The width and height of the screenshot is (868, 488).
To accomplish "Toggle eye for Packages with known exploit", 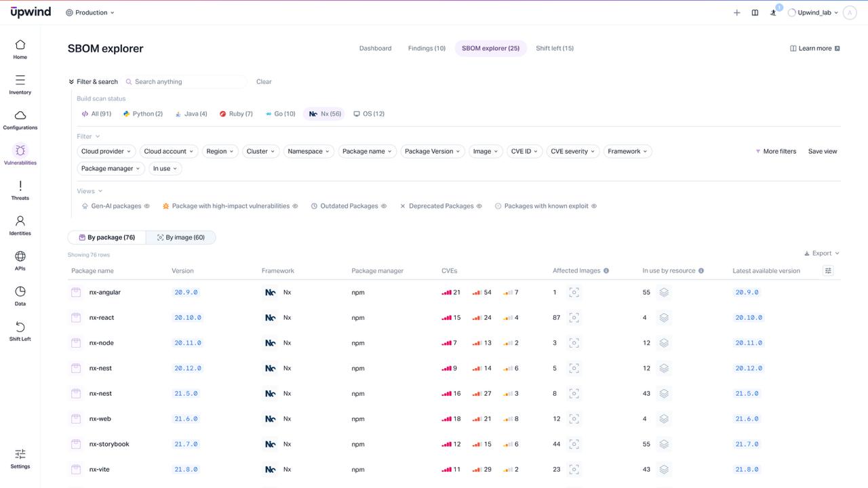I will click(595, 206).
